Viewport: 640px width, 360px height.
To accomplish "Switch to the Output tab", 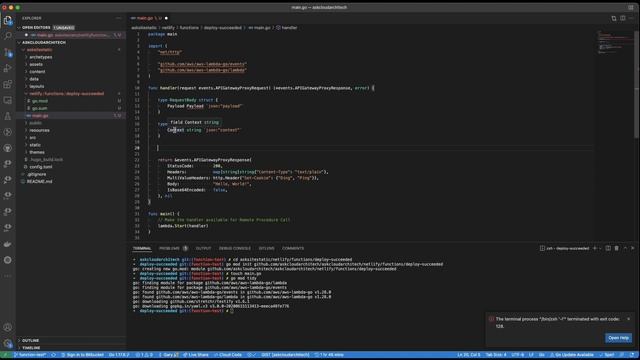I will 203,248.
